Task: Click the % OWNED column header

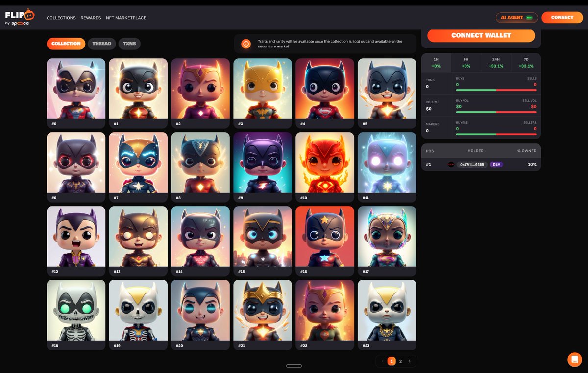Action: tap(527, 151)
